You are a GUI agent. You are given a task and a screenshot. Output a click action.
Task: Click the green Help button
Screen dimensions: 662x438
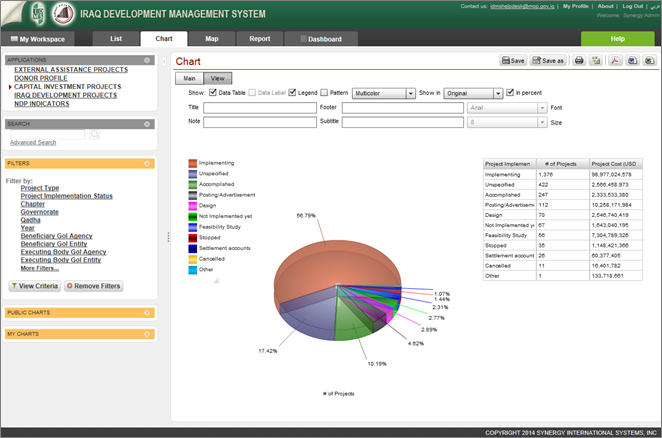point(618,38)
